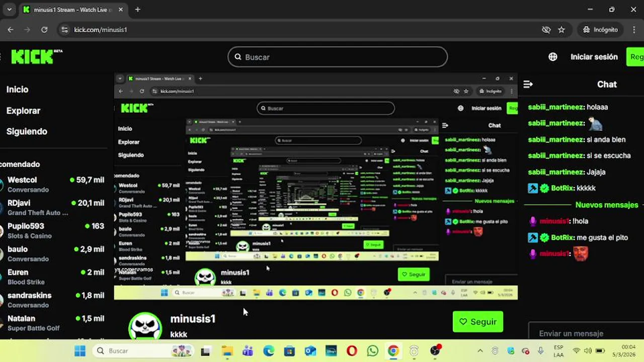Click the minusis1 channel name below the video
The image size is (644, 362).
193,319
